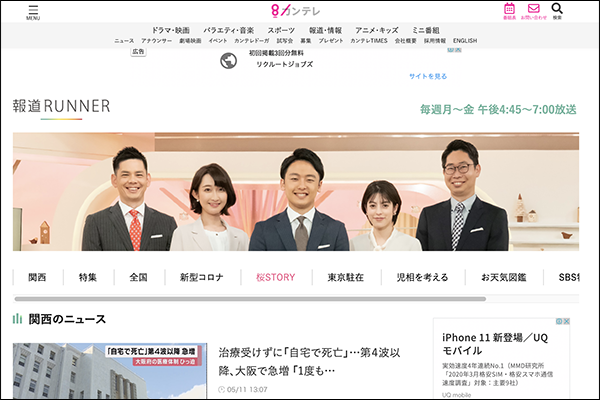Open 会社概要 link
Image resolution: width=600 pixels, height=400 pixels.
pos(406,41)
